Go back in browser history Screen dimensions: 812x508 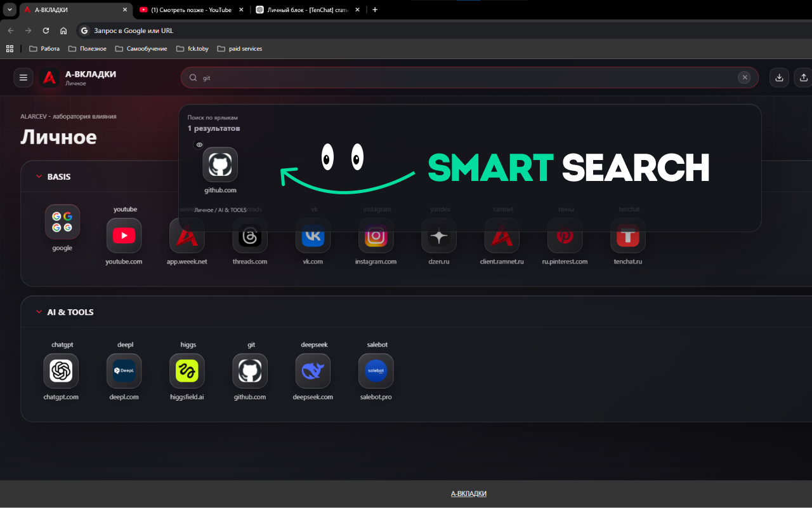coord(10,30)
